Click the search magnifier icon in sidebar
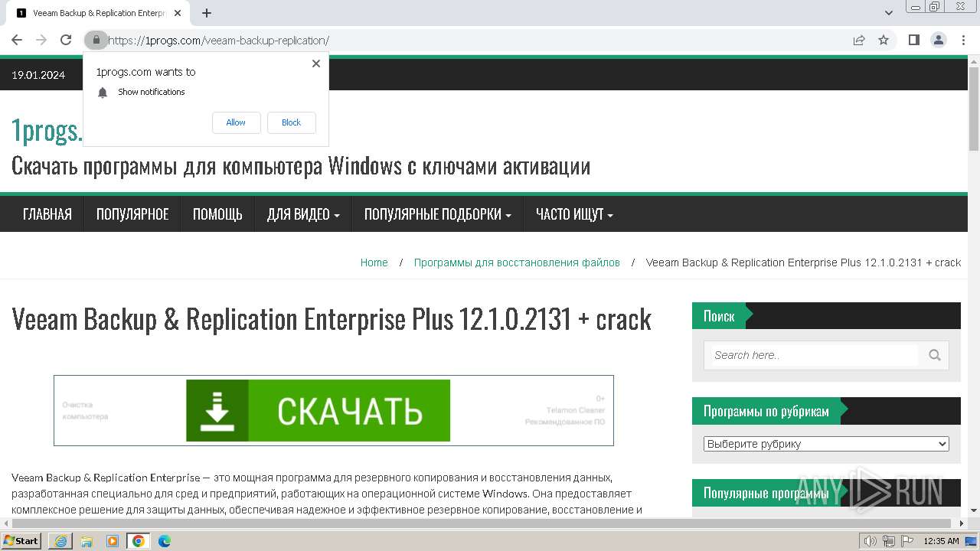Image resolution: width=980 pixels, height=551 pixels. tap(934, 355)
